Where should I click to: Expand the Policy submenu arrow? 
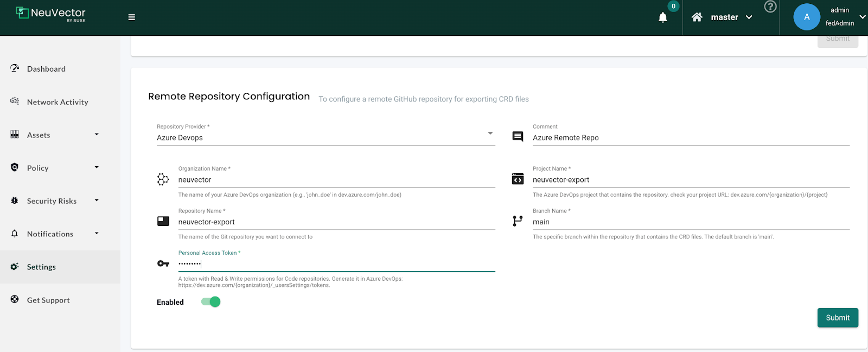click(x=97, y=167)
